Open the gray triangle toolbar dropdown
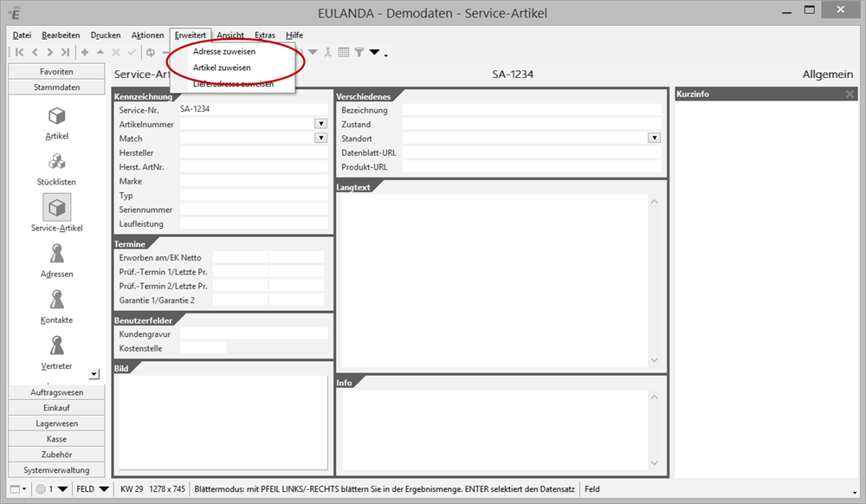Viewport: 866px width, 504px height. pos(313,53)
